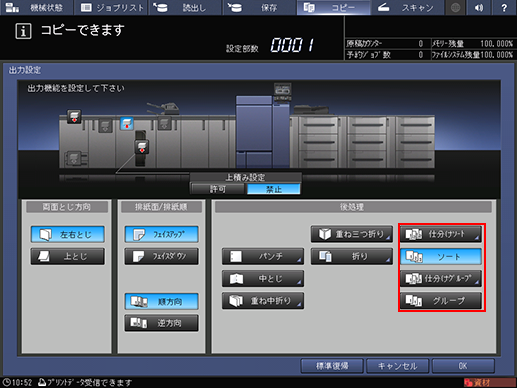Select 左右とじ binding direction

point(68,234)
